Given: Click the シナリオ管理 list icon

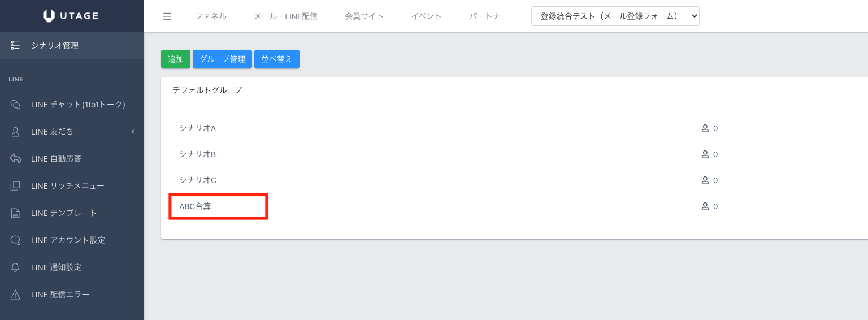Looking at the screenshot, I should [x=16, y=46].
